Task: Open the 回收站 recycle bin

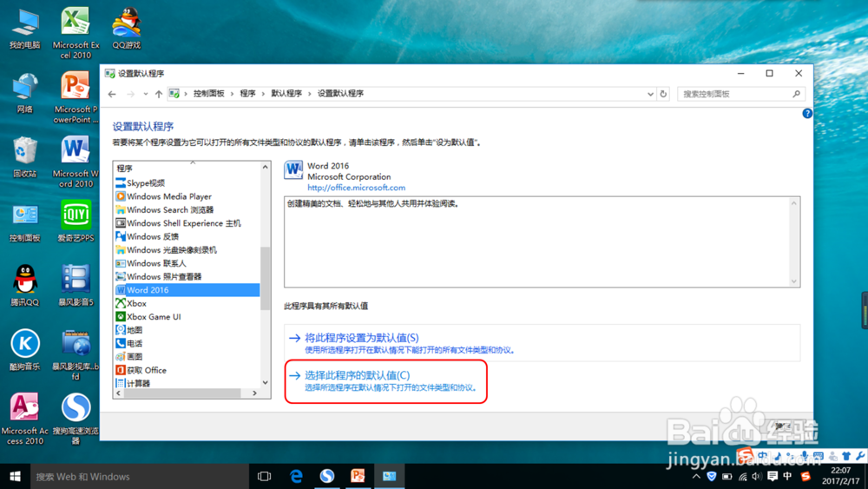Action: [25, 157]
